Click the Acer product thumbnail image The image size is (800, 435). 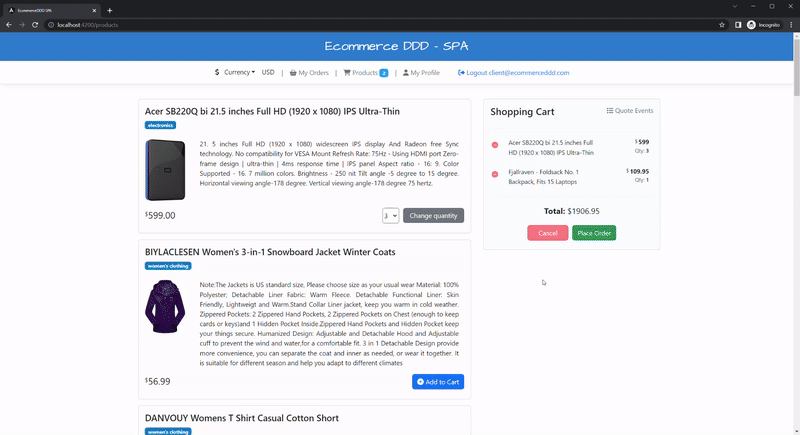tap(165, 170)
